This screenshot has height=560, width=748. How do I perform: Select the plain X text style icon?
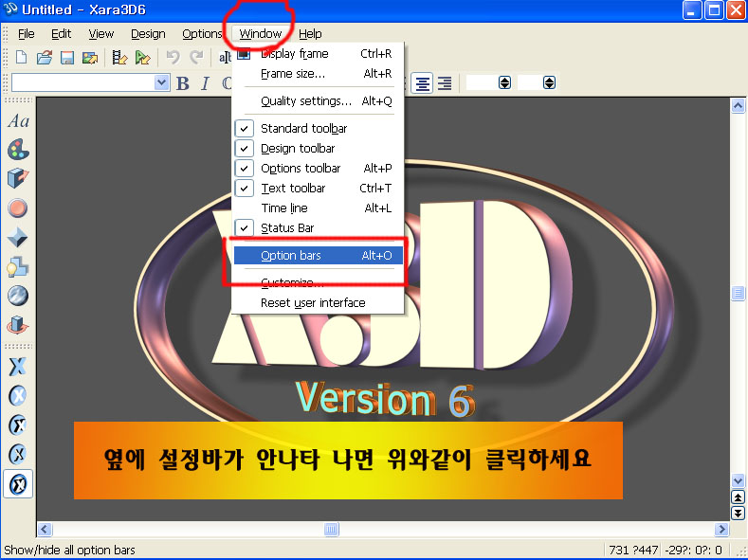(x=18, y=367)
